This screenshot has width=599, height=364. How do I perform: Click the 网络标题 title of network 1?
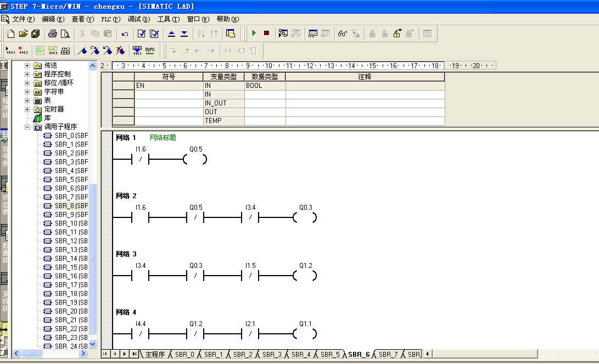[x=163, y=137]
